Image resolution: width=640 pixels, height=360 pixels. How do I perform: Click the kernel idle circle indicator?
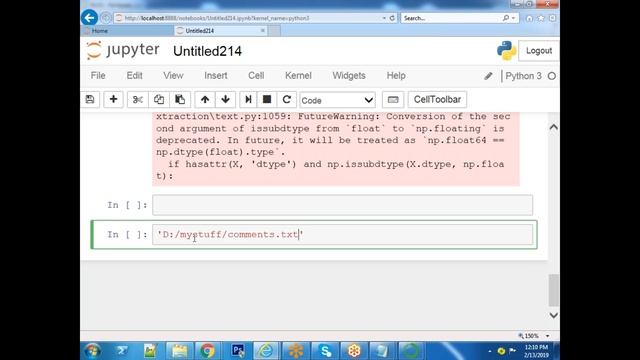coord(551,76)
